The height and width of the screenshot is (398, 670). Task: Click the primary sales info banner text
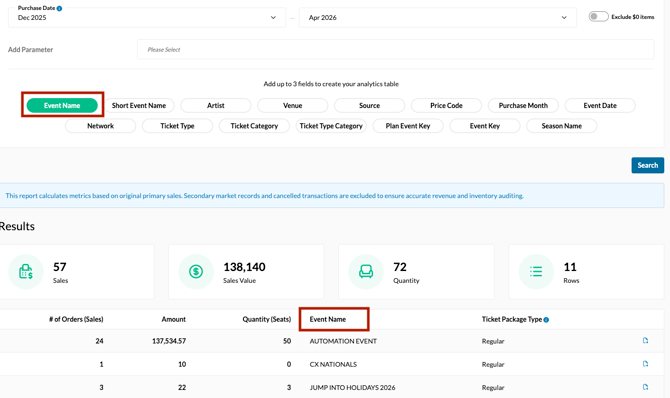(x=264, y=196)
